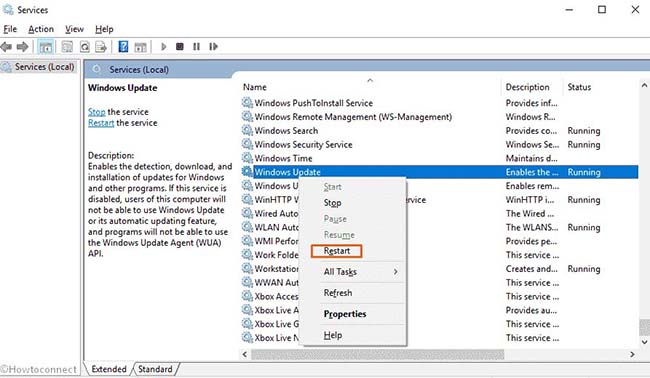Click 'Maintains d...' description cell
Viewport: 650px width, 378px height.
[x=531, y=158]
